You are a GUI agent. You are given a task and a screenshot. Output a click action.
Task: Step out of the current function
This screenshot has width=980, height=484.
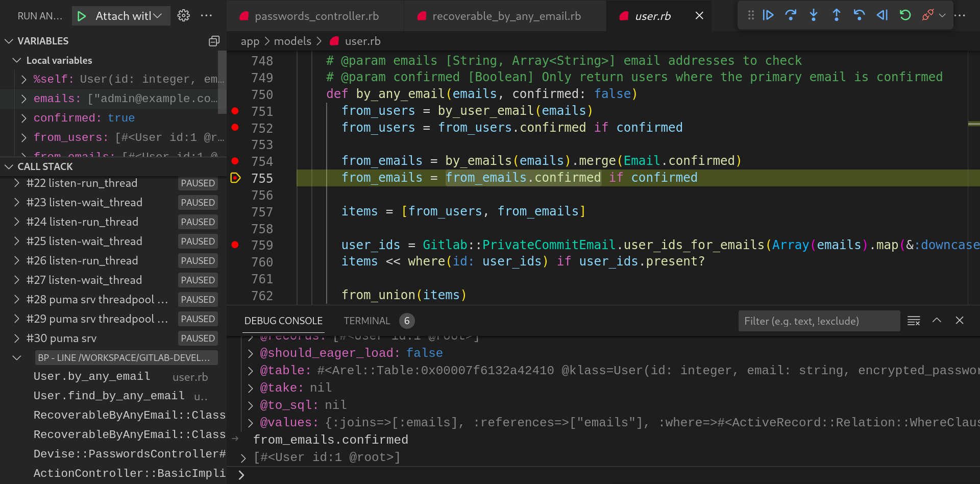837,15
